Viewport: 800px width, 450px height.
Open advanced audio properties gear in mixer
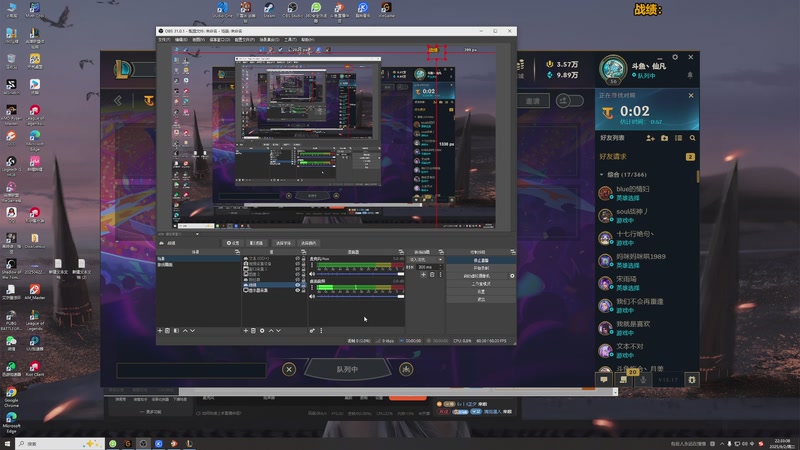click(x=312, y=331)
